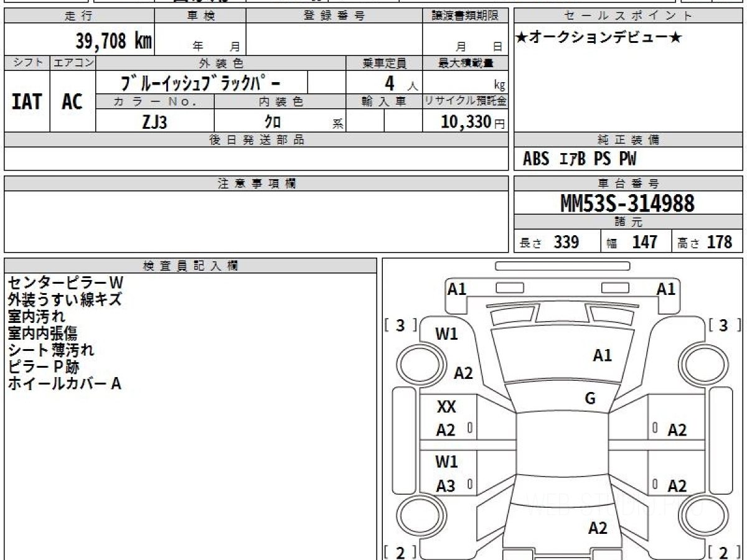
Task: Click the 純正装備 header
Action: (x=628, y=140)
